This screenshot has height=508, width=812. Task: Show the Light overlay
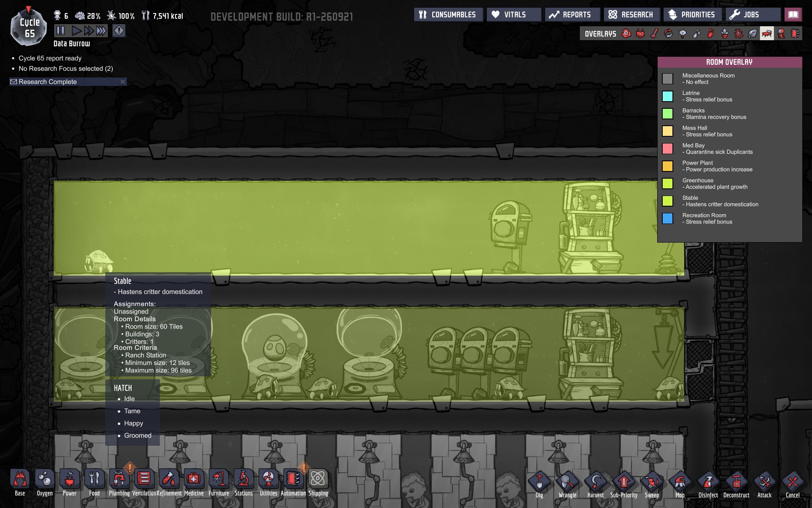coord(683,34)
